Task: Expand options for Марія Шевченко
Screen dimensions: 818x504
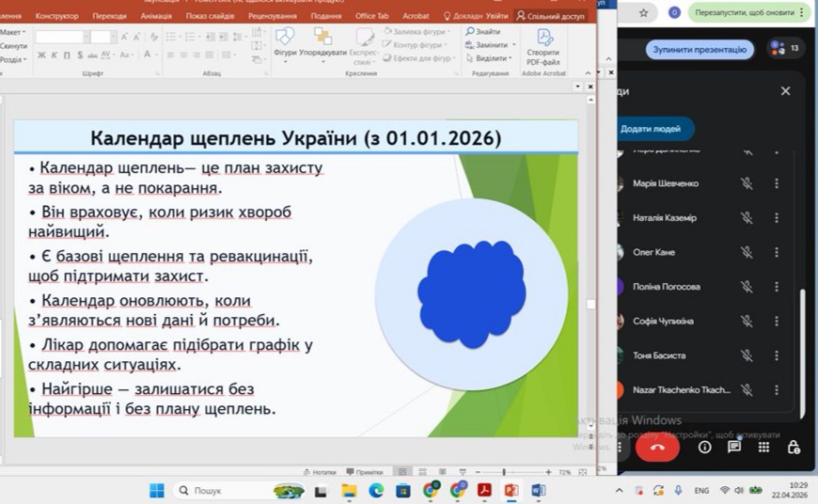Action: 777,183
